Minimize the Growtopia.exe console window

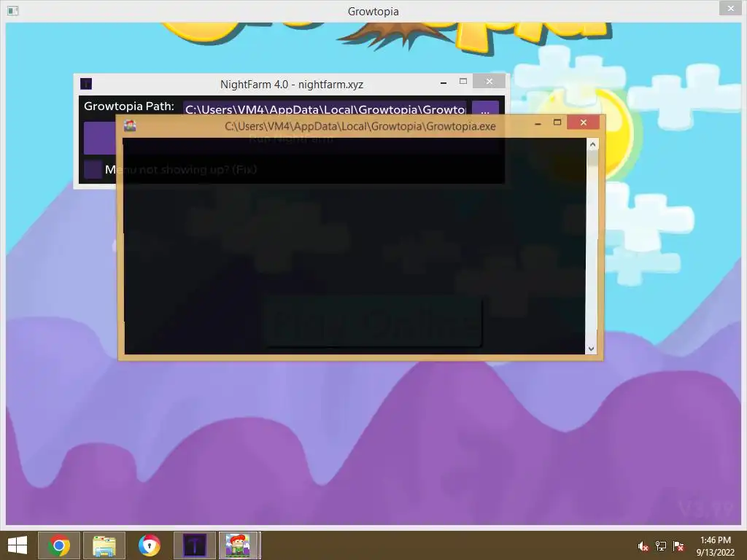(538, 122)
